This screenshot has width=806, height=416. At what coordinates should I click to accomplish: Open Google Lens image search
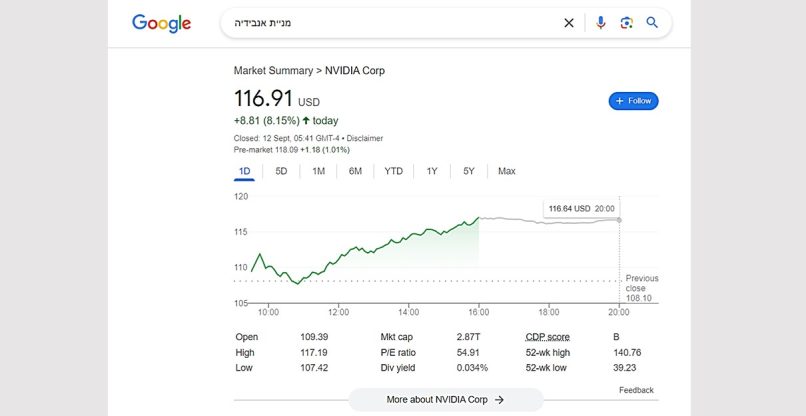click(626, 23)
